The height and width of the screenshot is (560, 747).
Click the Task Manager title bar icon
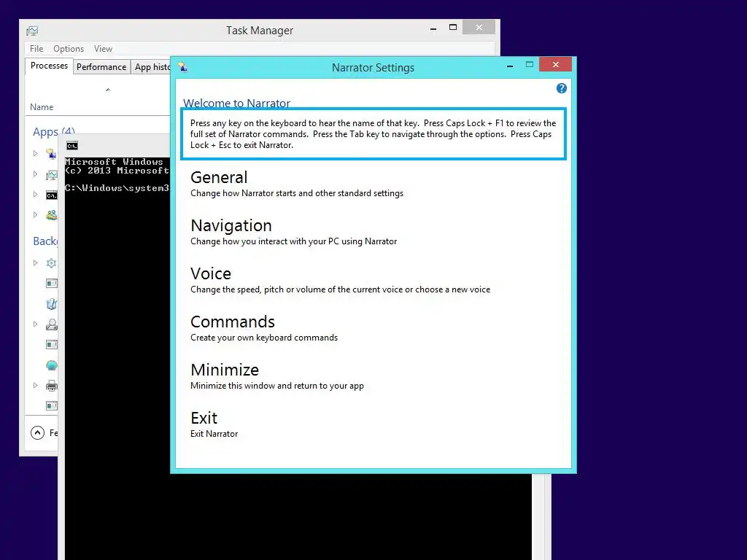(32, 31)
